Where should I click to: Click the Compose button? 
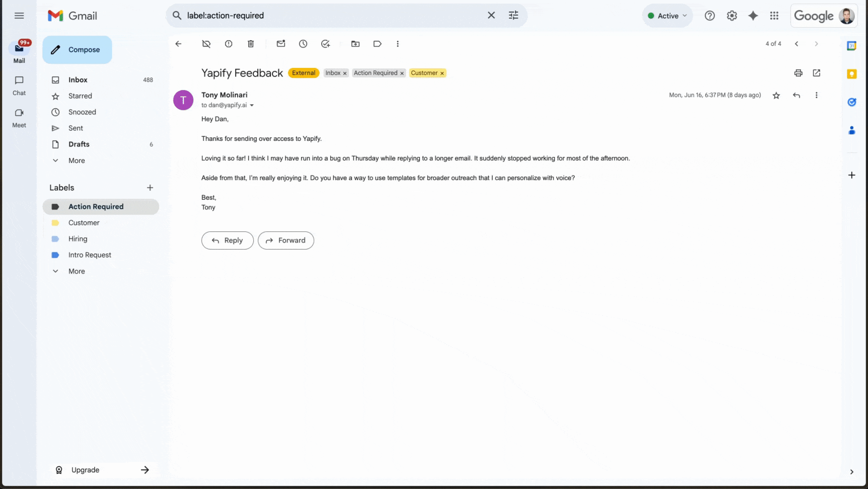(x=77, y=49)
